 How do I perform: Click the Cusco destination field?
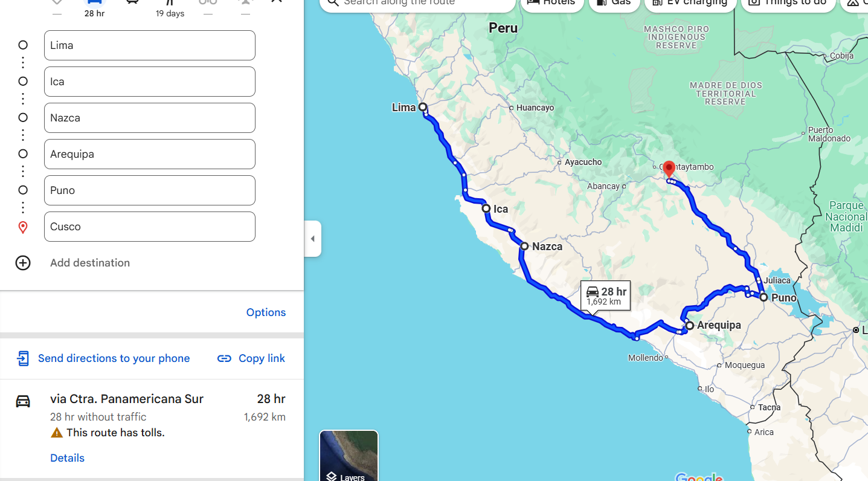click(x=150, y=227)
